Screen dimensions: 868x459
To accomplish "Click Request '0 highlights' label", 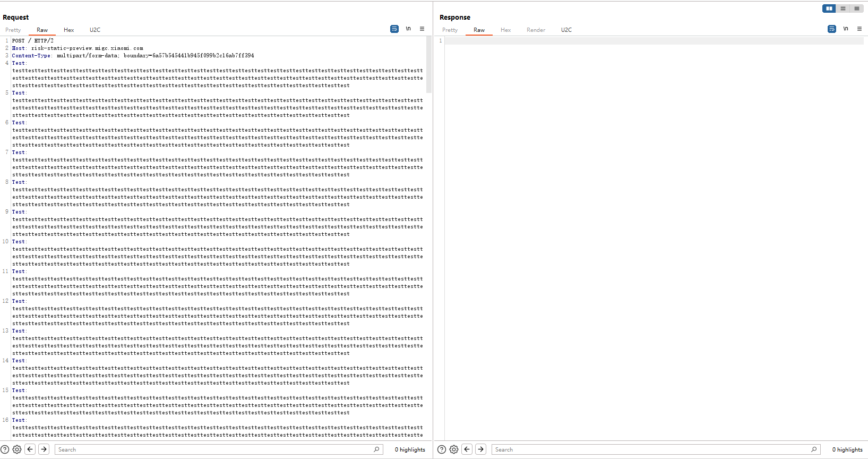I will click(x=410, y=449).
